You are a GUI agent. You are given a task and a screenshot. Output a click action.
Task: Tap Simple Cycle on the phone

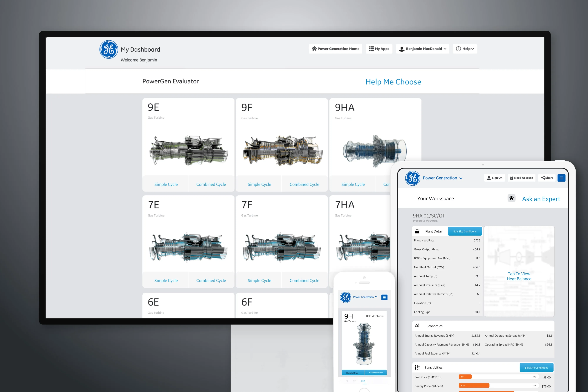[353, 372]
